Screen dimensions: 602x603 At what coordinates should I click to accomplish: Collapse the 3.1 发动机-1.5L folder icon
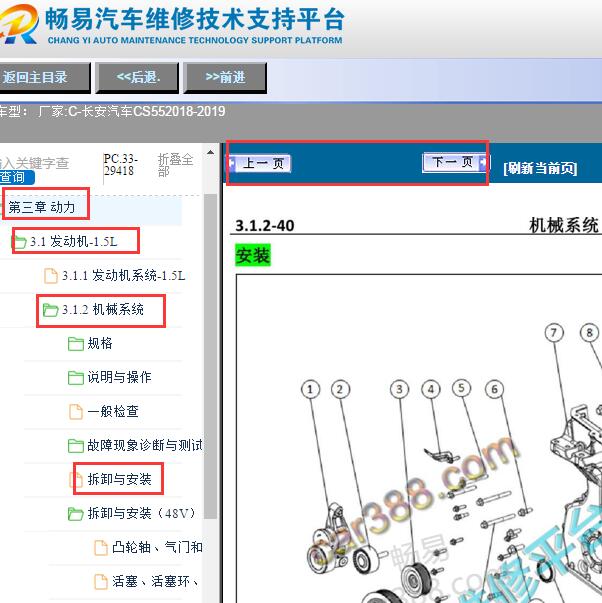(19, 242)
